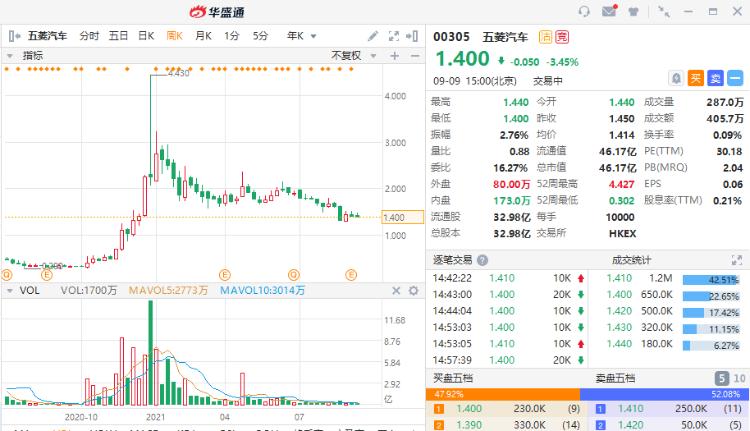Click the 沽 short-sell badge

click(x=545, y=37)
